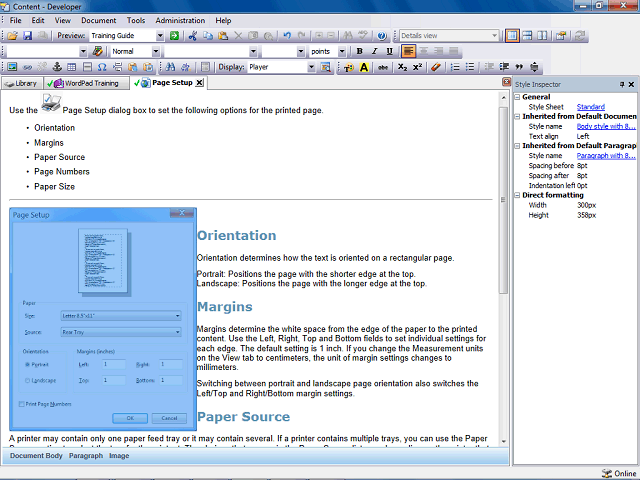Toggle Underline formatting

389,51
